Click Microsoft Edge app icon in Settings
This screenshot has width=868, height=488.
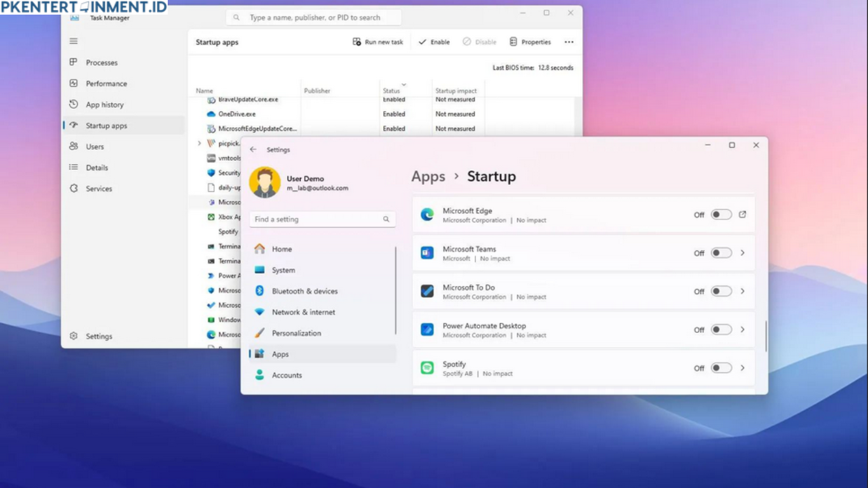(427, 215)
